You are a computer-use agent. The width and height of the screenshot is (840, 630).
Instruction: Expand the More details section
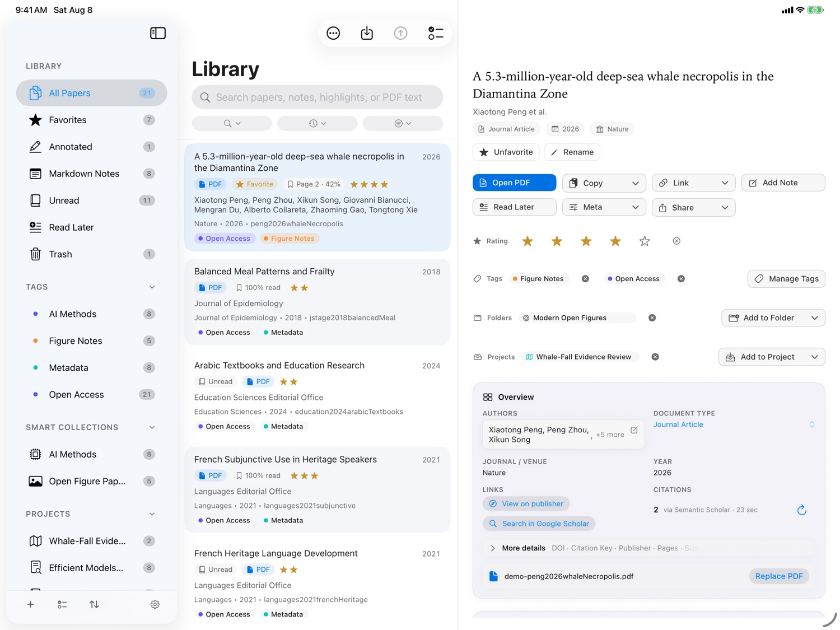648,548
